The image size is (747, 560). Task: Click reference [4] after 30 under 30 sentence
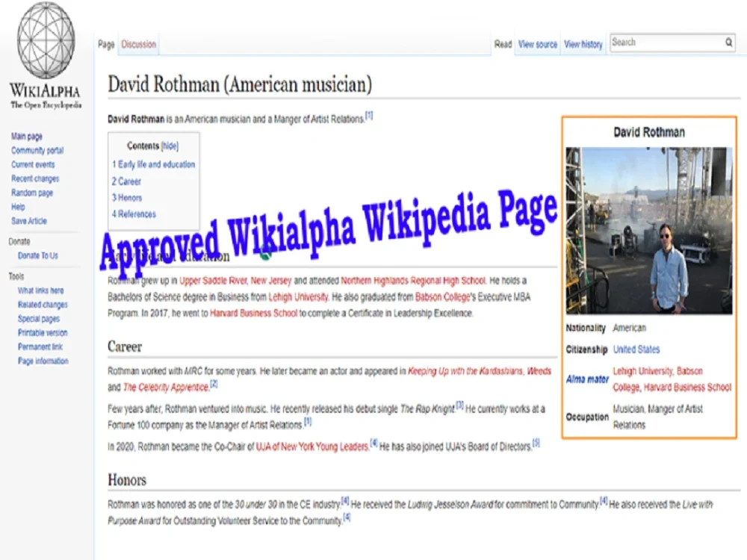(x=345, y=500)
